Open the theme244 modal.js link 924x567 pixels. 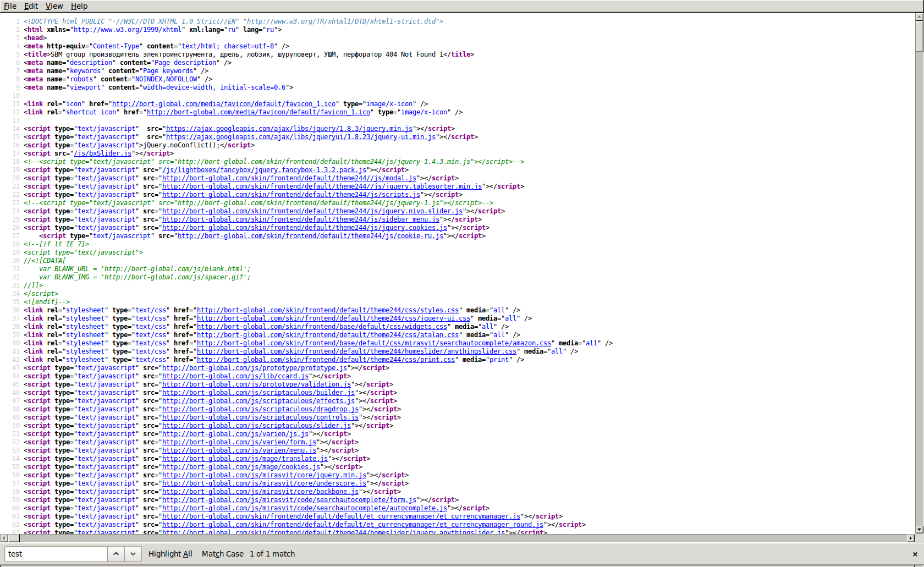click(x=289, y=178)
